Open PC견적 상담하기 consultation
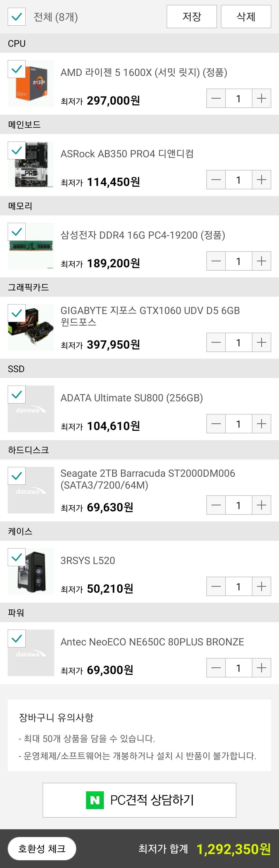This screenshot has width=279, height=868. (139, 800)
